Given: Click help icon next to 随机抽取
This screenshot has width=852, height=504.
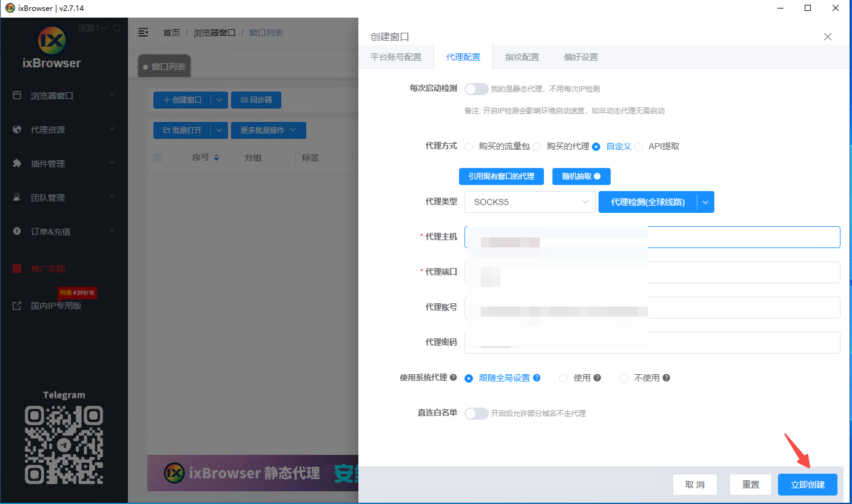Looking at the screenshot, I should pyautogui.click(x=597, y=176).
